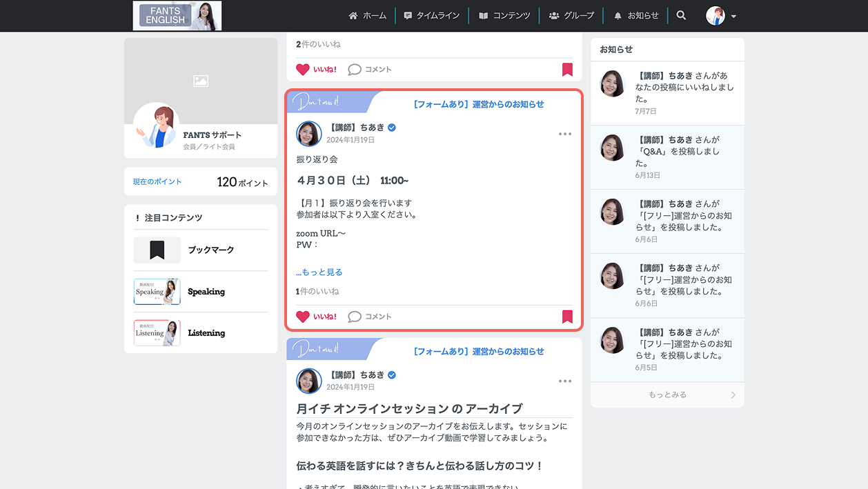868x489 pixels.
Task: Click 1件のいいね likes count
Action: click(317, 292)
